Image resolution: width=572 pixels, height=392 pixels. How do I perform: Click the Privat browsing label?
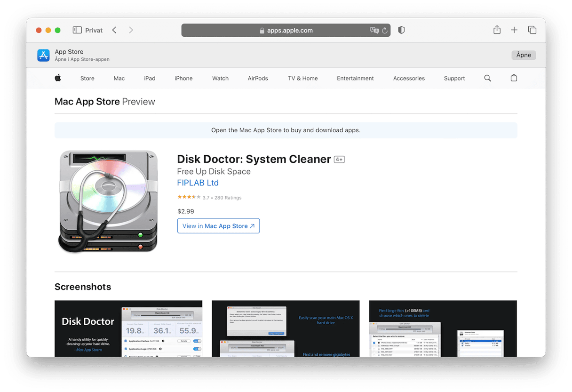click(94, 30)
